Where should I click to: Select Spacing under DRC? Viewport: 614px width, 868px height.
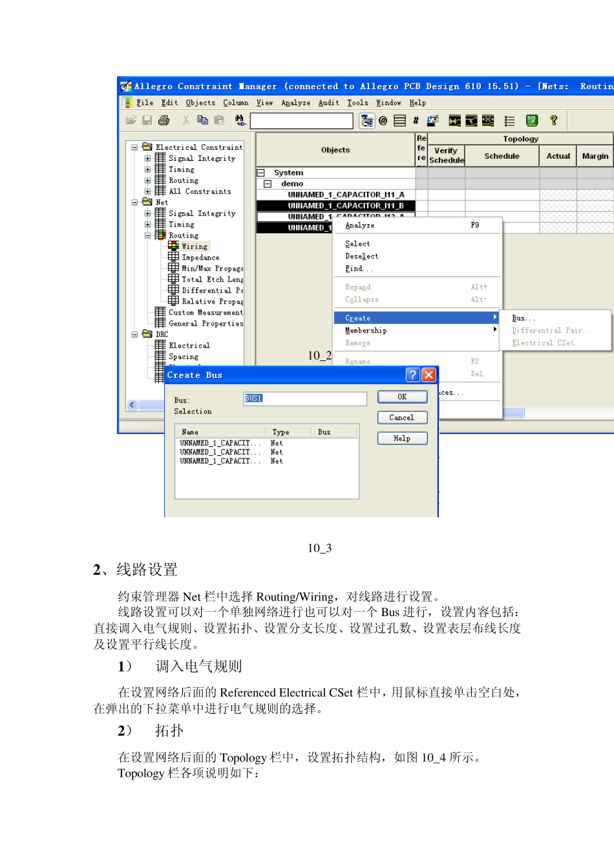pos(184,356)
